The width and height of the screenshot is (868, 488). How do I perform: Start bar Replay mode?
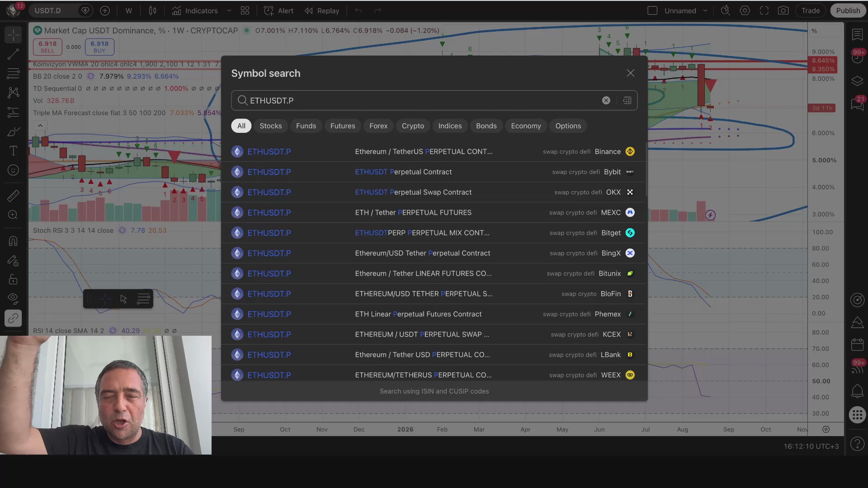[322, 10]
